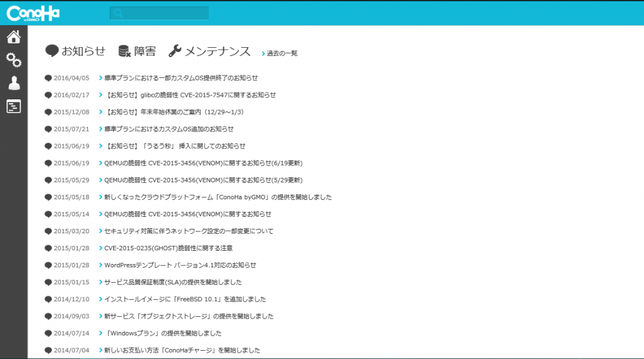Focus the search input field
The width and height of the screenshot is (644, 359).
159,13
